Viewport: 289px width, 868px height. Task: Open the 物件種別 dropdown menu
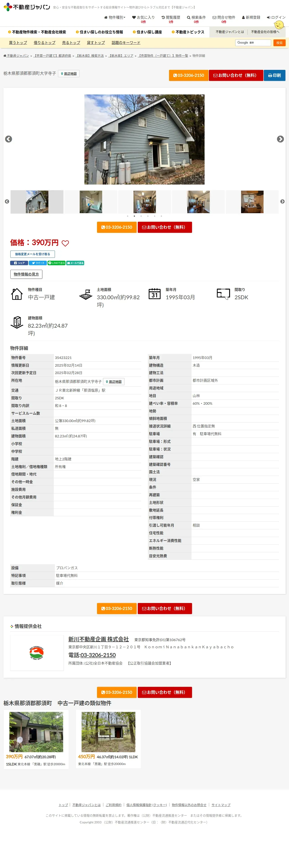pos(115,18)
